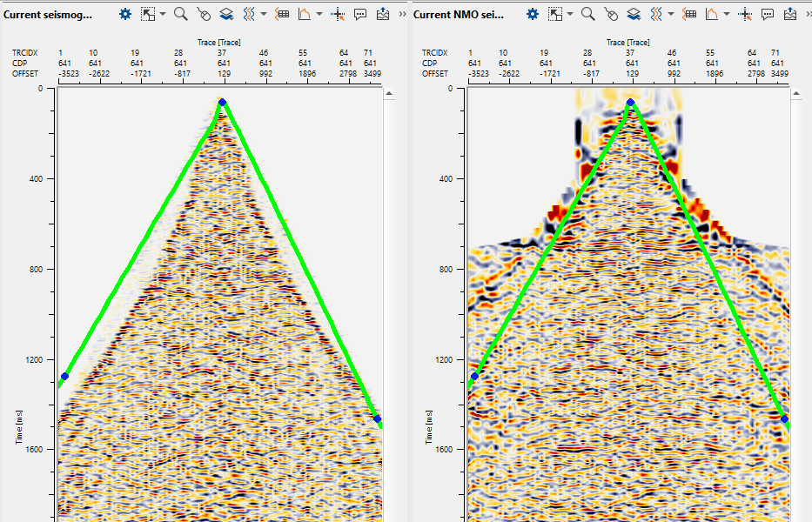This screenshot has width=812, height=522.
Task: Click the 'Current seismog...' panel title
Action: click(x=48, y=15)
